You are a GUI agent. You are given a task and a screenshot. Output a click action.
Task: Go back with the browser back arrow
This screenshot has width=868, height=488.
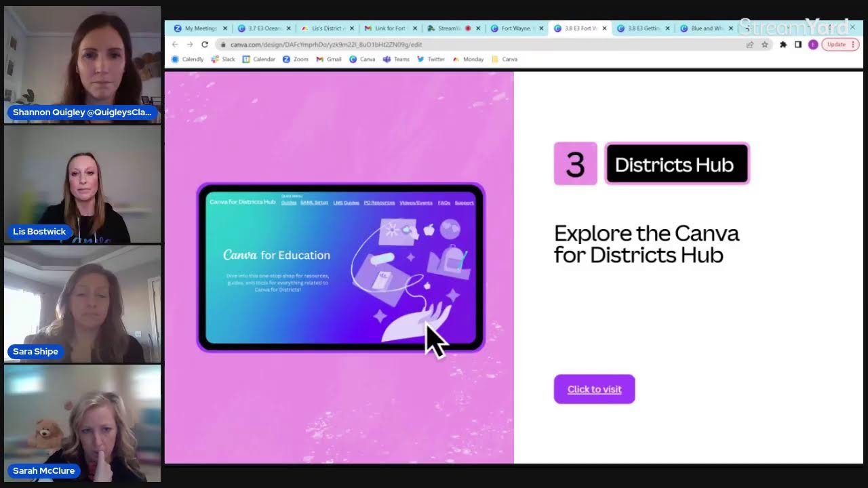[175, 45]
